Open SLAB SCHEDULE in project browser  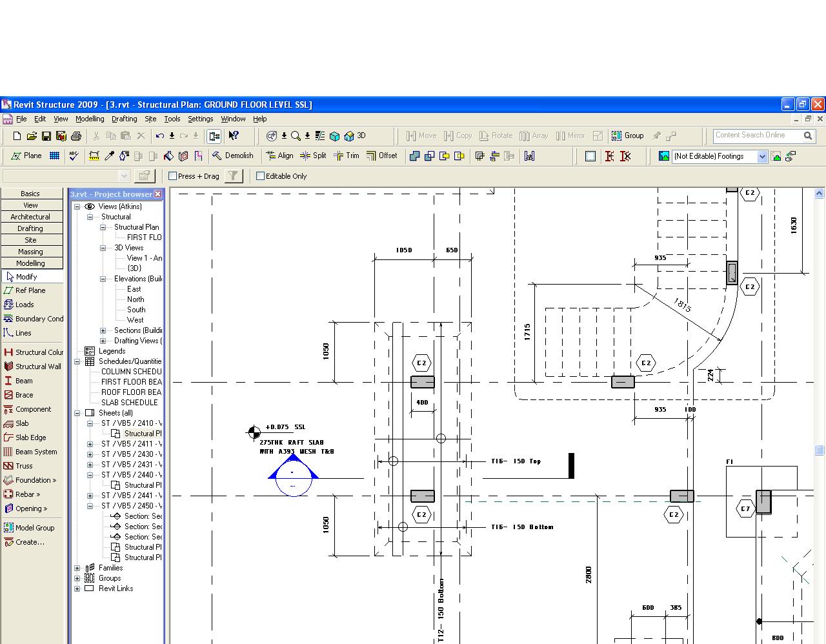129,403
